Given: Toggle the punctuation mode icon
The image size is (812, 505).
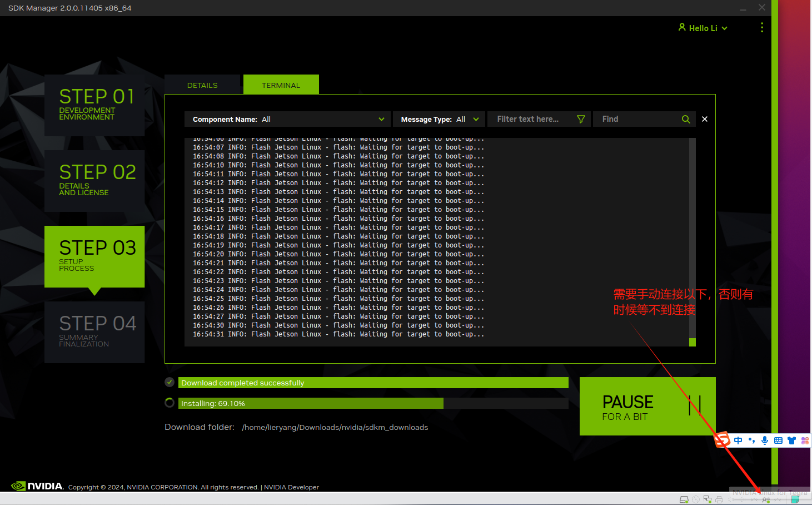Looking at the screenshot, I should (x=751, y=440).
